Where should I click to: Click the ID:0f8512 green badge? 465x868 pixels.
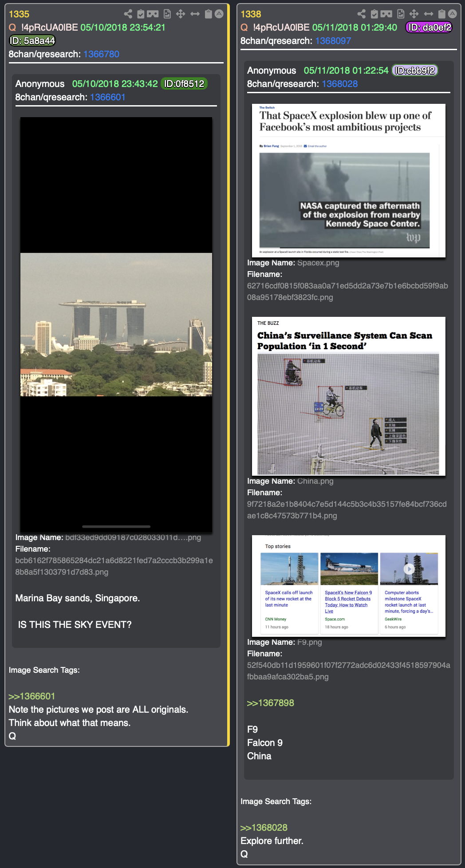tap(184, 84)
